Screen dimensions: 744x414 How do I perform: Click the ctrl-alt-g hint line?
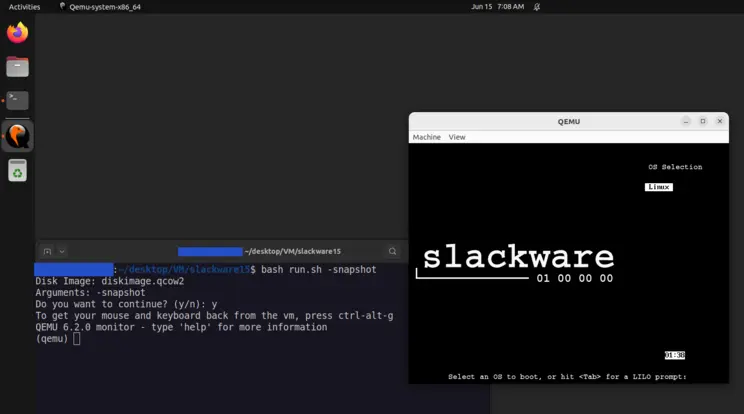(x=214, y=316)
